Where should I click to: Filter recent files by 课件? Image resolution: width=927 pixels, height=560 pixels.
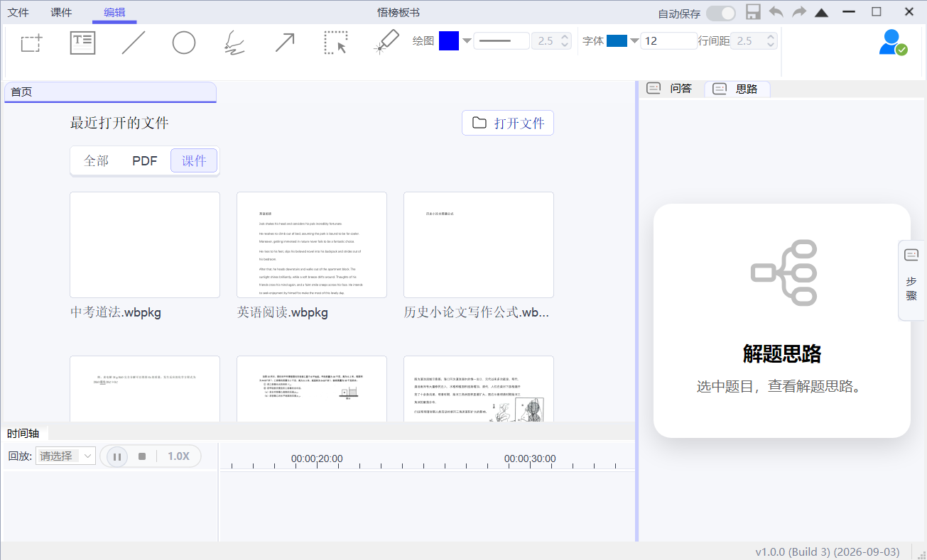(x=194, y=160)
